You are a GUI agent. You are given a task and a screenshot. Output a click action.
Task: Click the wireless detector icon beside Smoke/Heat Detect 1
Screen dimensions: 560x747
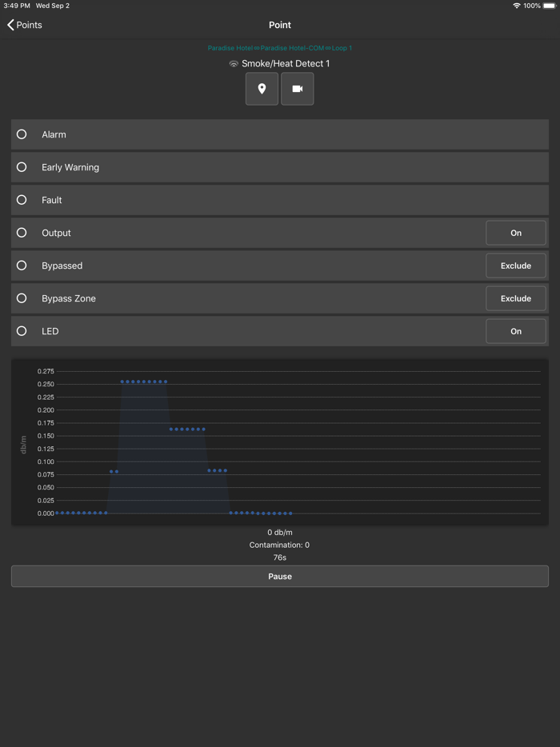(234, 64)
